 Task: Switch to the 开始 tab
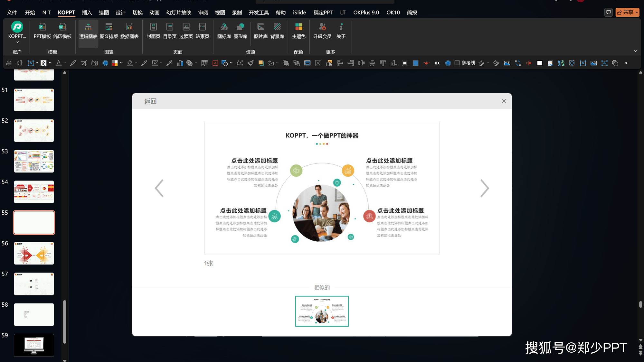[30, 13]
